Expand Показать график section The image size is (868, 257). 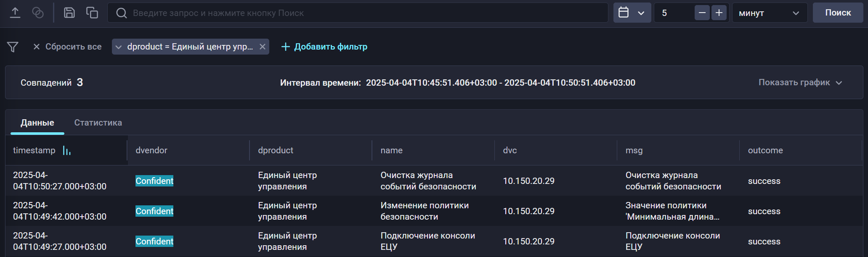pyautogui.click(x=800, y=82)
